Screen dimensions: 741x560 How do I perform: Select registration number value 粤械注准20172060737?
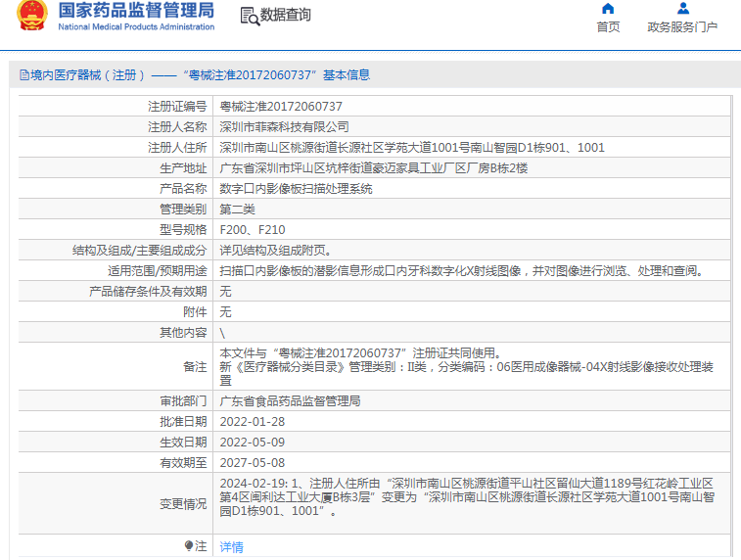click(x=281, y=107)
